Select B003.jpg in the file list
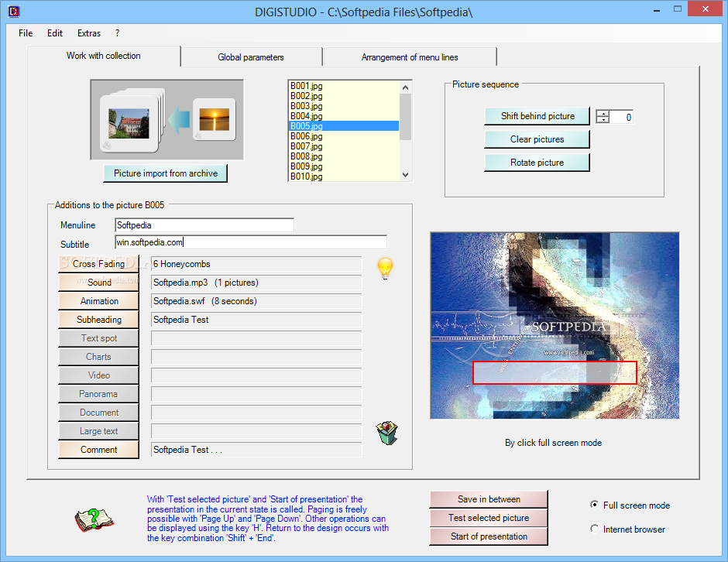This screenshot has height=562, width=728. click(x=344, y=106)
